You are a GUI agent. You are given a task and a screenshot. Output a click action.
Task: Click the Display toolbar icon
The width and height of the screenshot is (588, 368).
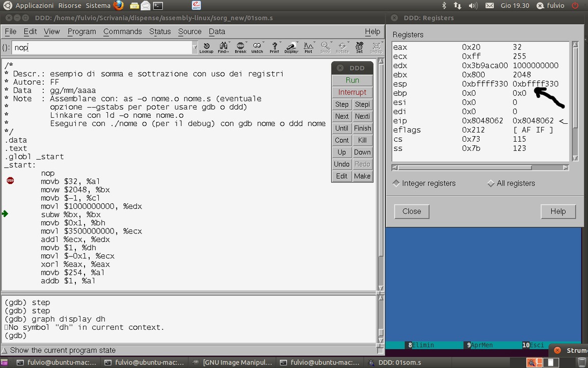click(x=291, y=47)
